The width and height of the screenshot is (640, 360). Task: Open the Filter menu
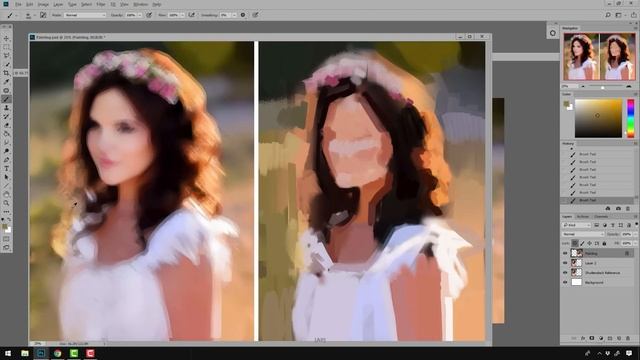(x=101, y=4)
